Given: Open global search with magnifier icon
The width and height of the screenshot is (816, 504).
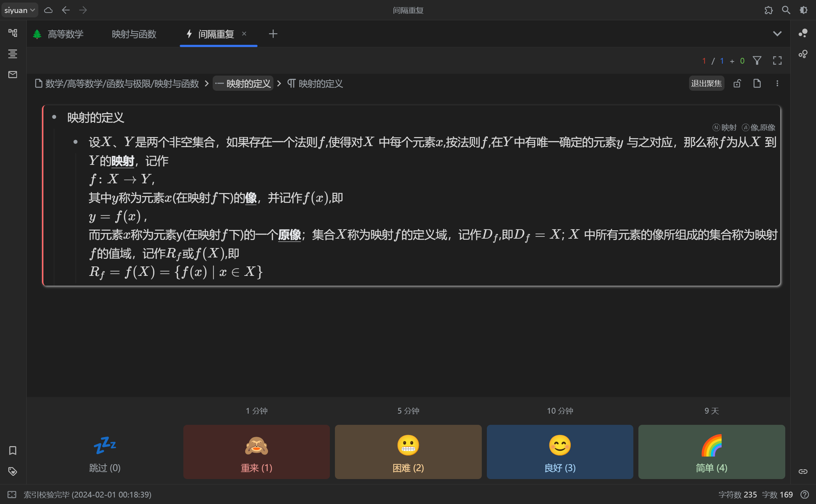Looking at the screenshot, I should click(786, 10).
